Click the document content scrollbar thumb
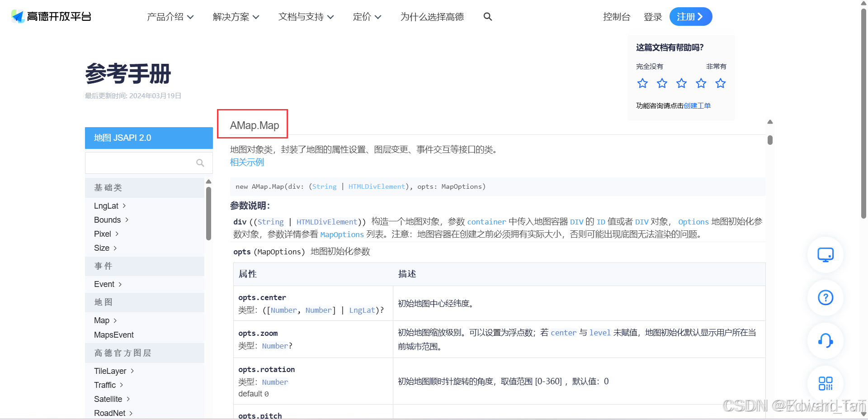868x420 pixels. click(x=770, y=140)
